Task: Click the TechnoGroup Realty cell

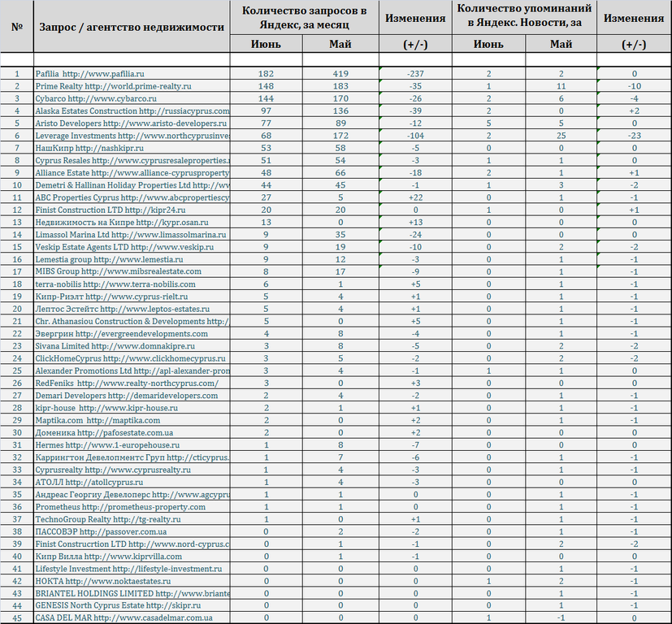Action: click(x=132, y=519)
